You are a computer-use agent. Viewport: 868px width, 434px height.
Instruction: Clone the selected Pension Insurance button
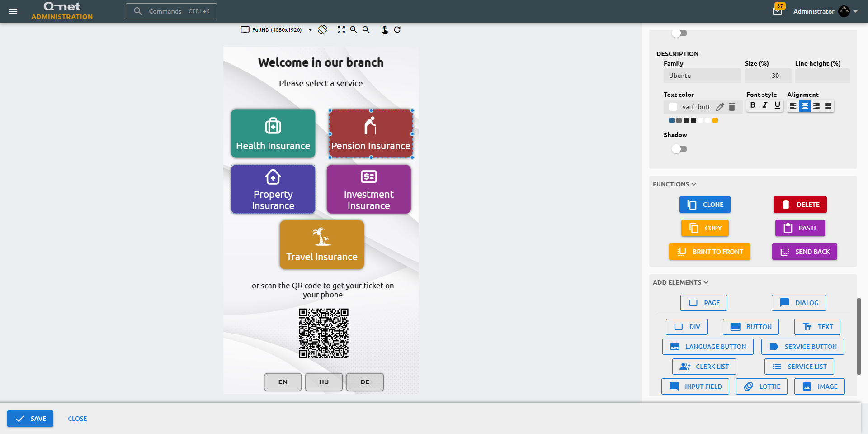tap(704, 205)
